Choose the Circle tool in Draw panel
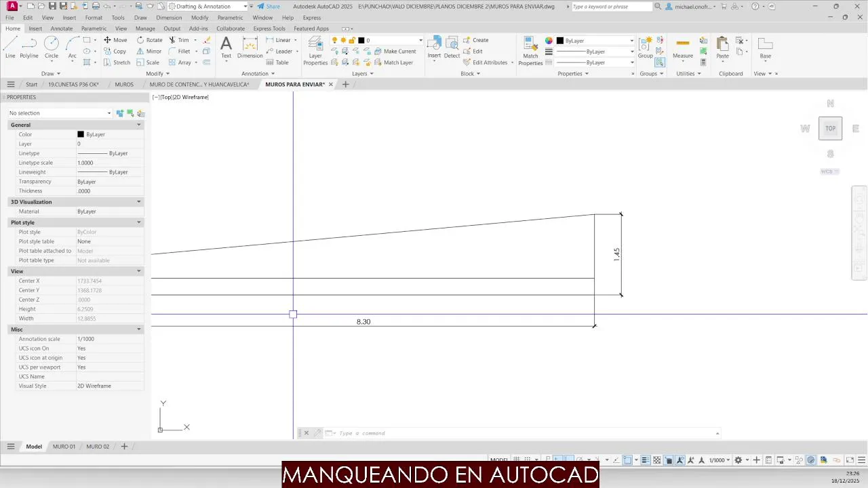Viewport: 868px width, 488px height. coord(52,47)
